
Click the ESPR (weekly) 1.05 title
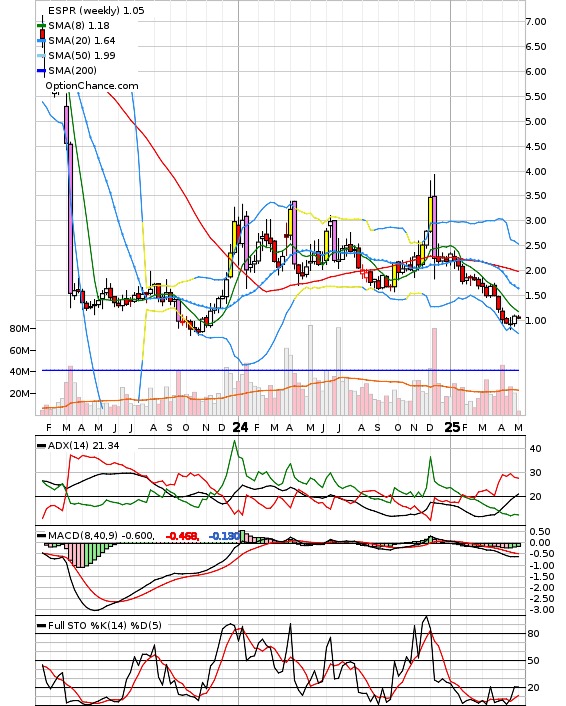click(x=96, y=10)
